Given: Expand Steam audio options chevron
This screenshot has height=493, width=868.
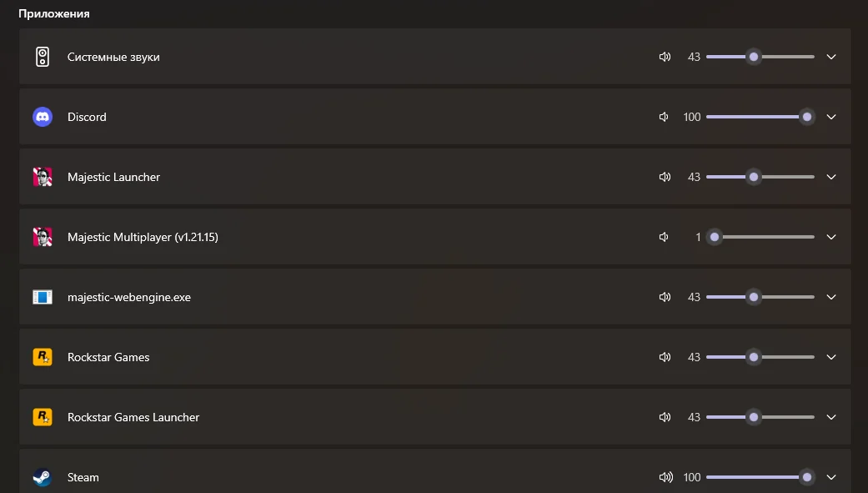Looking at the screenshot, I should (x=831, y=477).
